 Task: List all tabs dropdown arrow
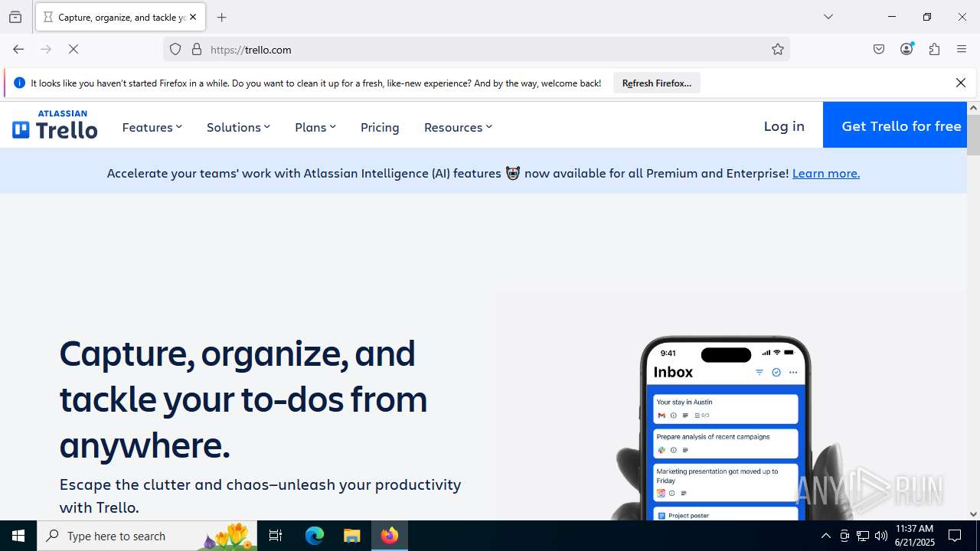click(828, 17)
